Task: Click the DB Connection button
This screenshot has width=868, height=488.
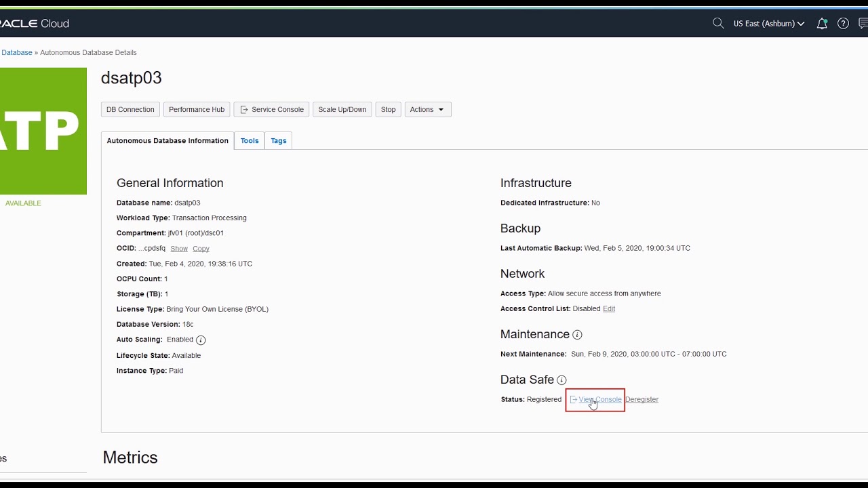Action: pyautogui.click(x=130, y=109)
